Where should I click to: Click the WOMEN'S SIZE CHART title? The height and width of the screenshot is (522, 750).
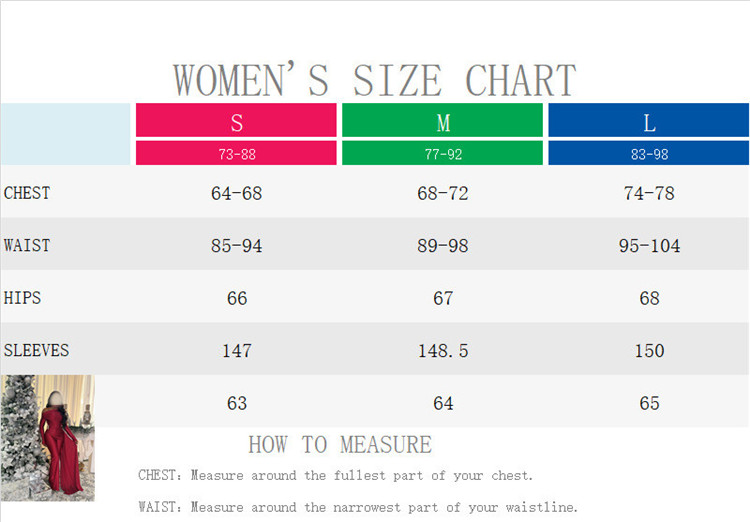coord(375,80)
